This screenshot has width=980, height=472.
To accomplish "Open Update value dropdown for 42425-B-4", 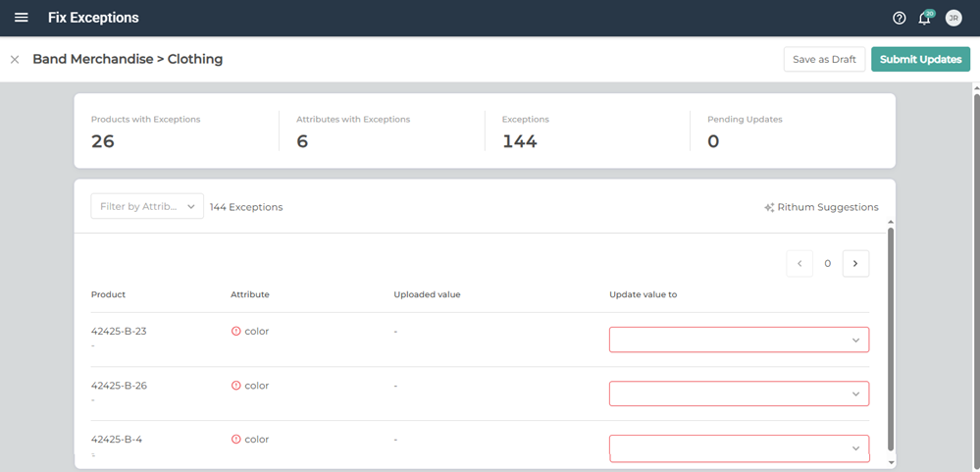I will (x=739, y=447).
